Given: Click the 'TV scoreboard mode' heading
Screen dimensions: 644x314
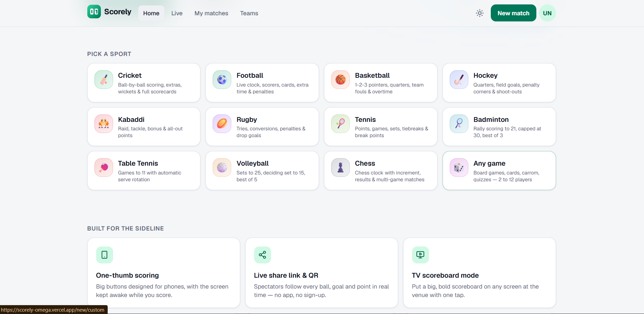Looking at the screenshot, I should tap(445, 275).
